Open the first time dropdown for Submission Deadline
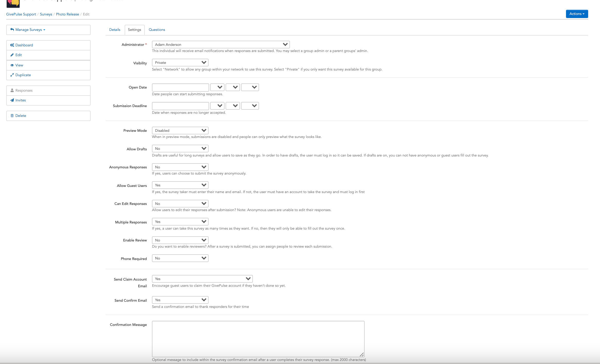The width and height of the screenshot is (600, 364). pos(217,106)
